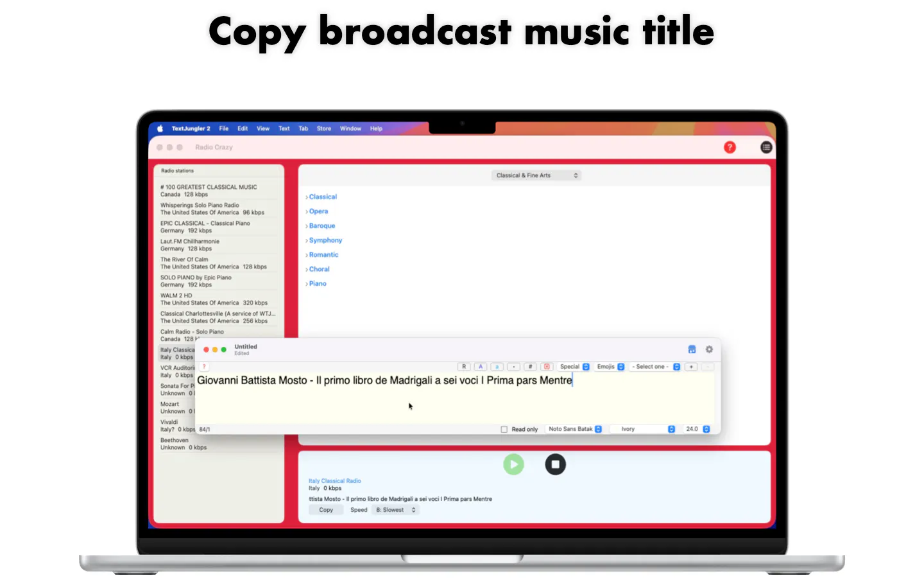Screen dimensions: 924x578
Task: Click the small help '?' button in the editor
Action: point(204,367)
